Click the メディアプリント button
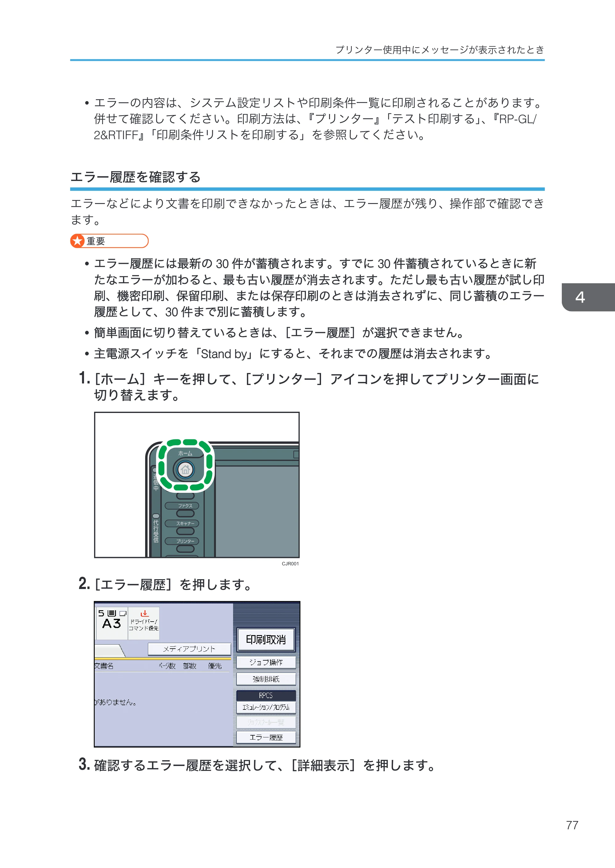 [189, 649]
